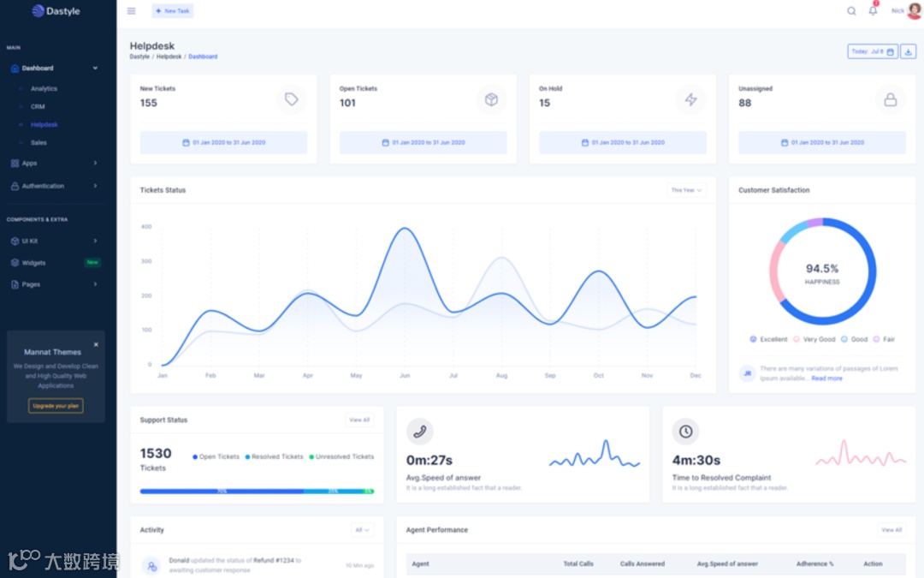This screenshot has height=578, width=924.
Task: Open the notifications bell icon
Action: point(874,10)
